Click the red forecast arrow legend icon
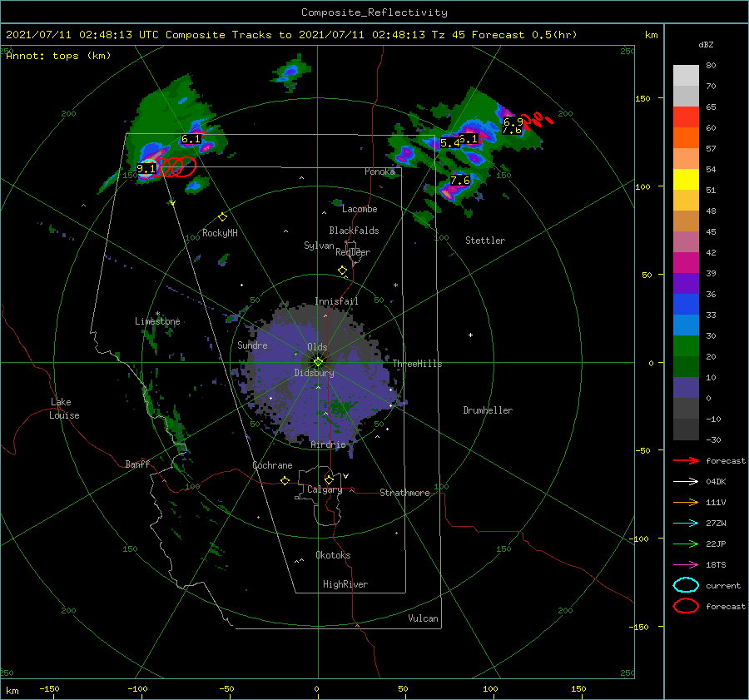The width and height of the screenshot is (749, 700). point(686,460)
